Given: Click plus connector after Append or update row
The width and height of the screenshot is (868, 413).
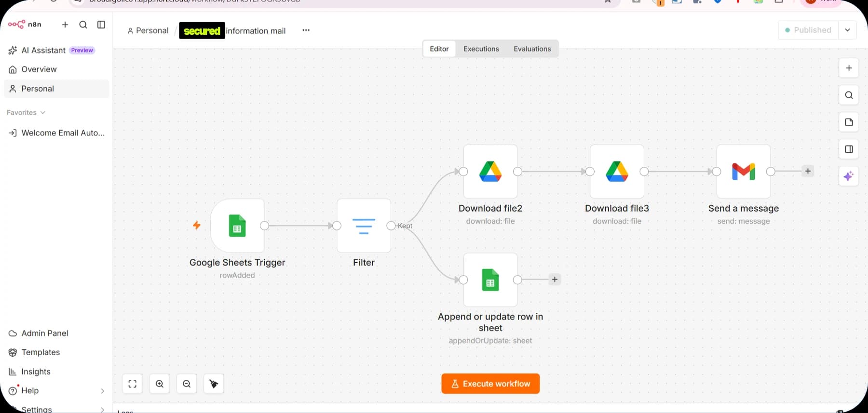Looking at the screenshot, I should coord(555,279).
